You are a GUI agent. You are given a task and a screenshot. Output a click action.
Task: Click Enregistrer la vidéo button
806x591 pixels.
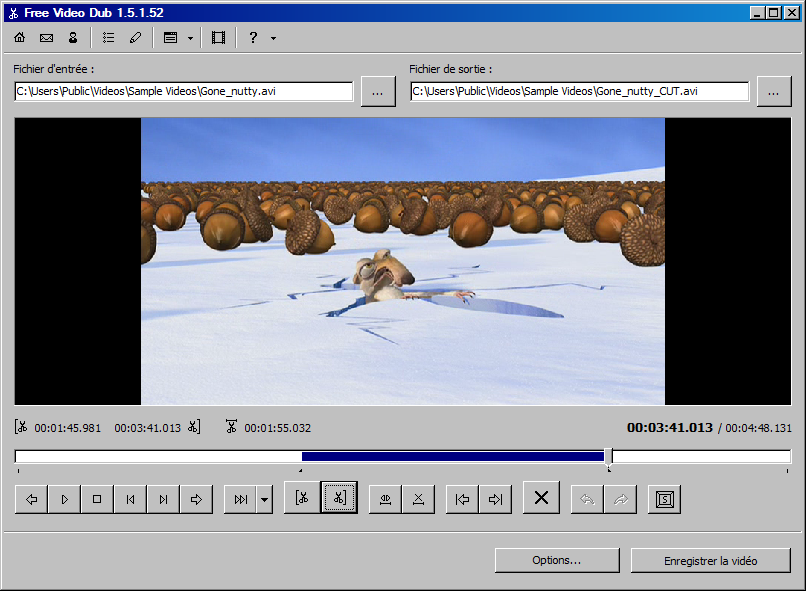(710, 560)
